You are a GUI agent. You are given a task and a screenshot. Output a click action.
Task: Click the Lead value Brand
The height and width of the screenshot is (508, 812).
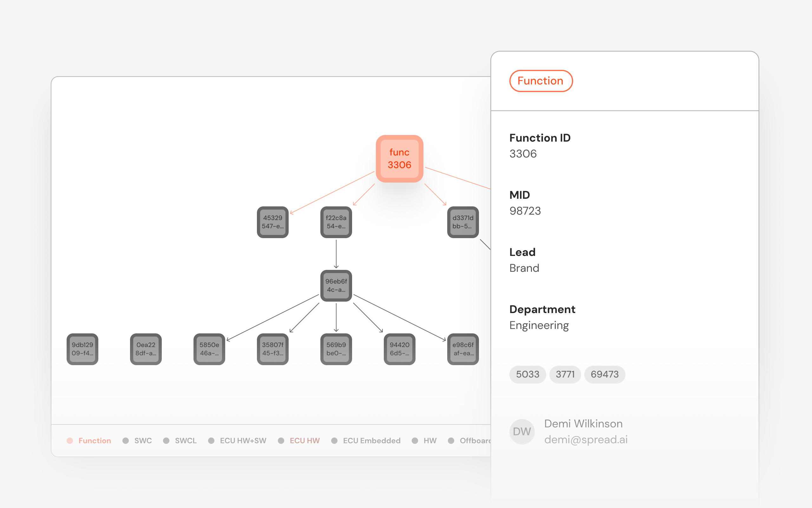point(524,268)
